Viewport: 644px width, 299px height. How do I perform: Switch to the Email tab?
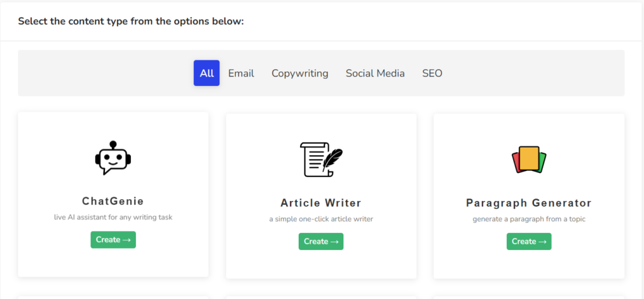tap(241, 73)
